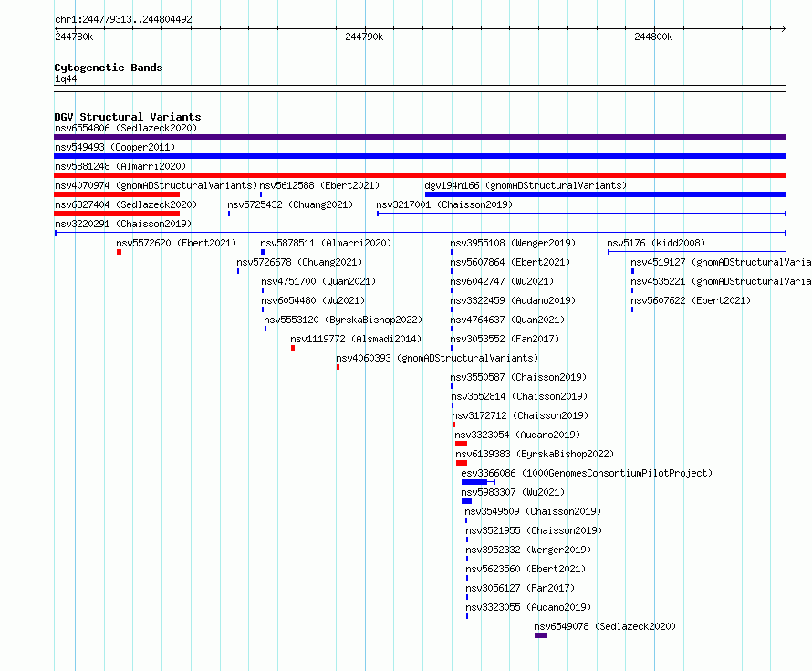
Task: Click nsv6042747 (Wu2021) label
Action: click(x=502, y=281)
